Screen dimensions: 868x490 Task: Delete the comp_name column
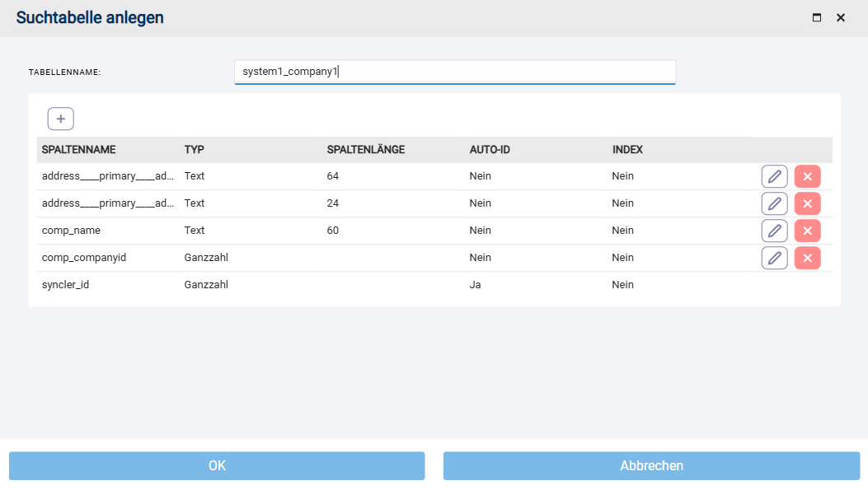[807, 231]
